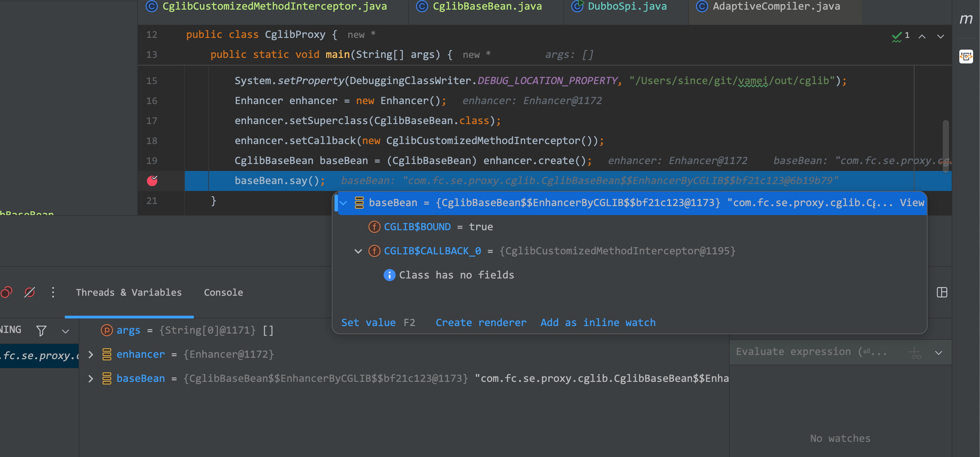Open the structure tool icon below Maven
The height and width of the screenshot is (457, 980).
[x=966, y=57]
